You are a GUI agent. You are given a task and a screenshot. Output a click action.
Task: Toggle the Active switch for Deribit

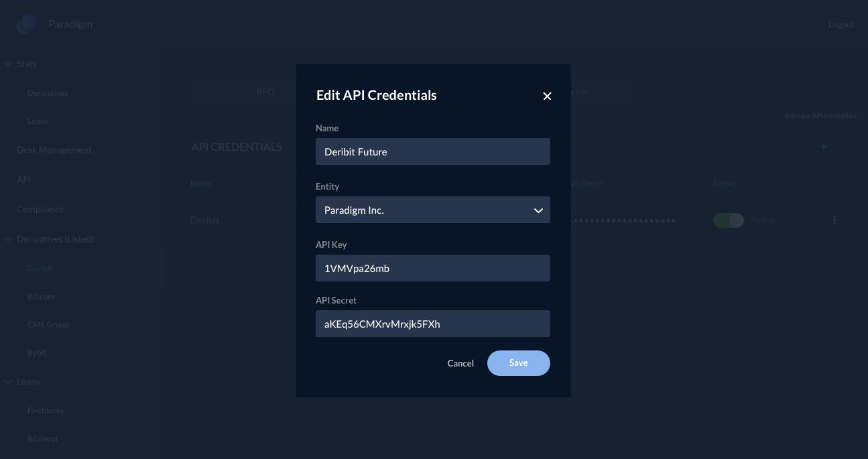729,220
